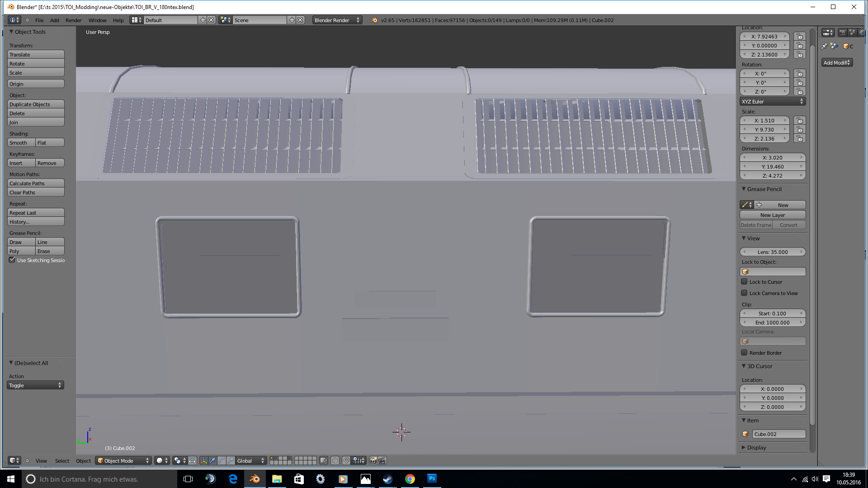Open the Window menu

click(x=97, y=20)
